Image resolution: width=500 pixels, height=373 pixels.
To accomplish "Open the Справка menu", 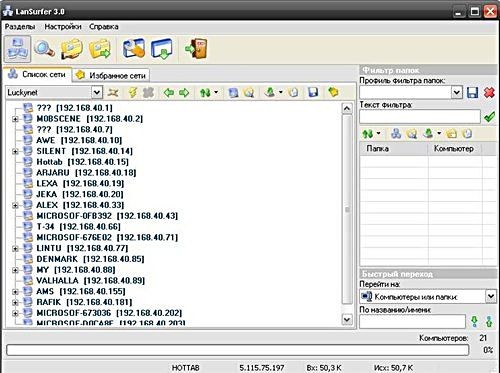I will tap(104, 26).
